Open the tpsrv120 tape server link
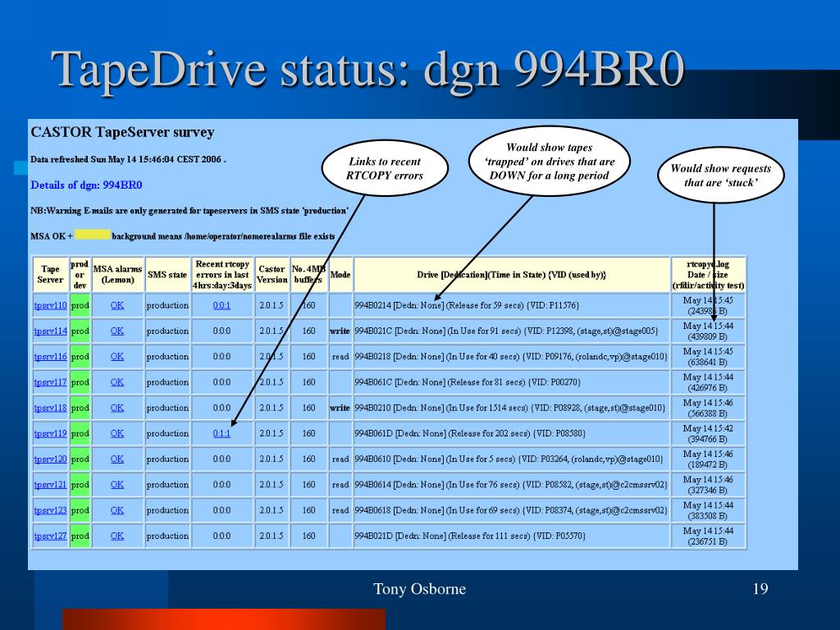 pos(50,459)
